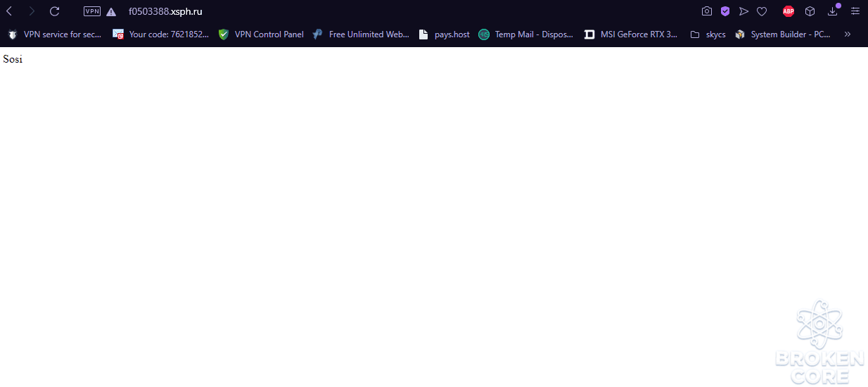
Task: Click the 'Sosi' text on the page
Action: pyautogui.click(x=13, y=59)
